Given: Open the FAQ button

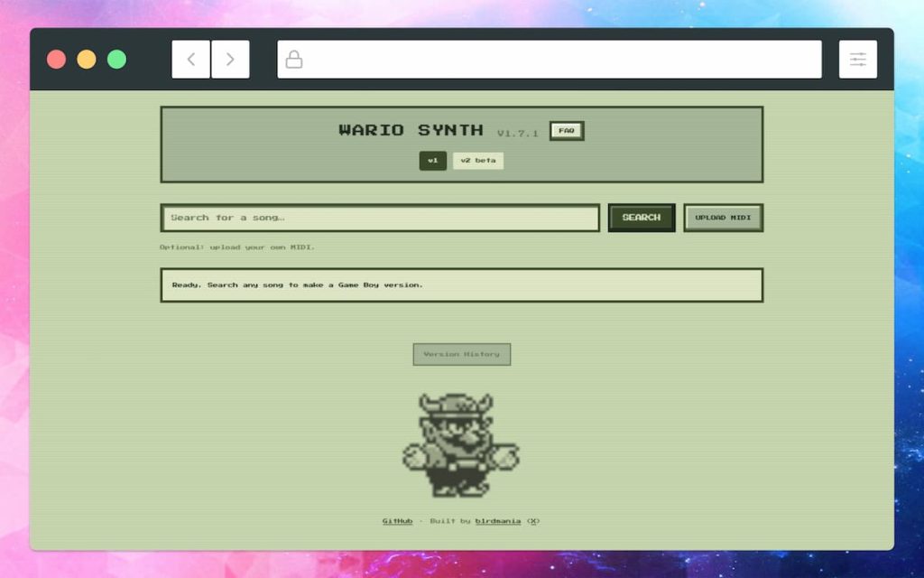Looking at the screenshot, I should click(567, 131).
